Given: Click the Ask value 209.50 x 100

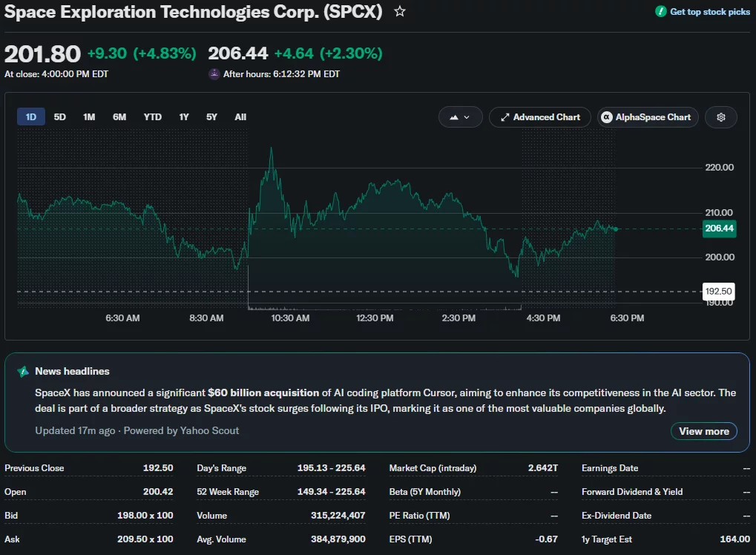Looking at the screenshot, I should 145,539.
